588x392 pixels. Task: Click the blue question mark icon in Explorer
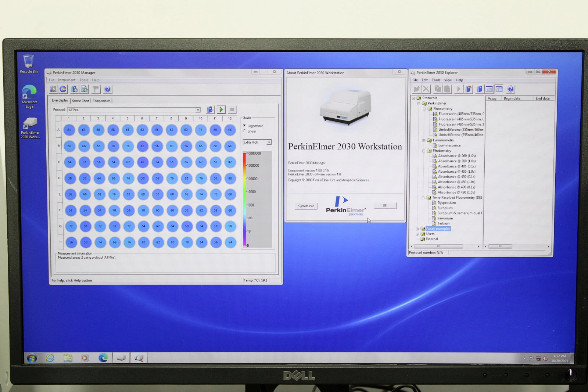coord(510,89)
